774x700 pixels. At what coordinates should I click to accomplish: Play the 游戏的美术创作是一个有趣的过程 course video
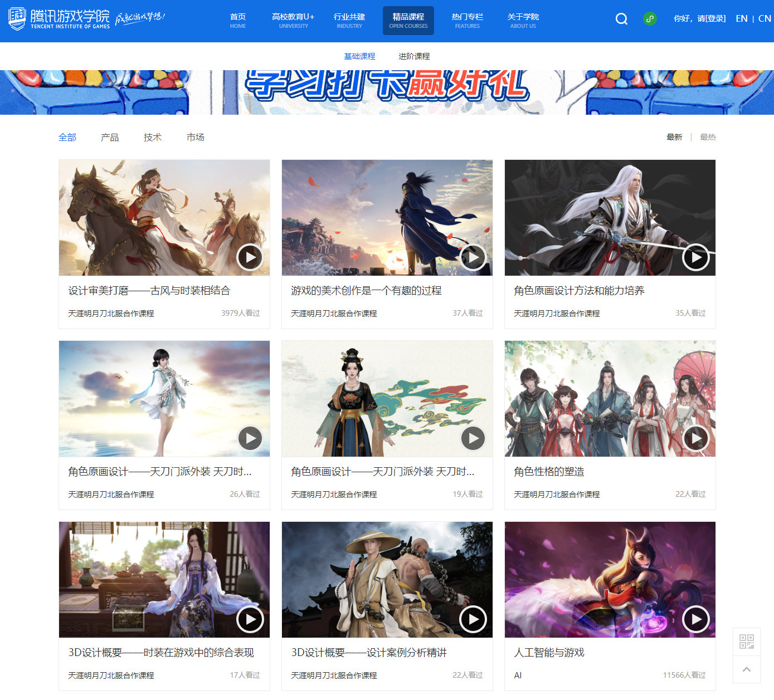coord(473,257)
